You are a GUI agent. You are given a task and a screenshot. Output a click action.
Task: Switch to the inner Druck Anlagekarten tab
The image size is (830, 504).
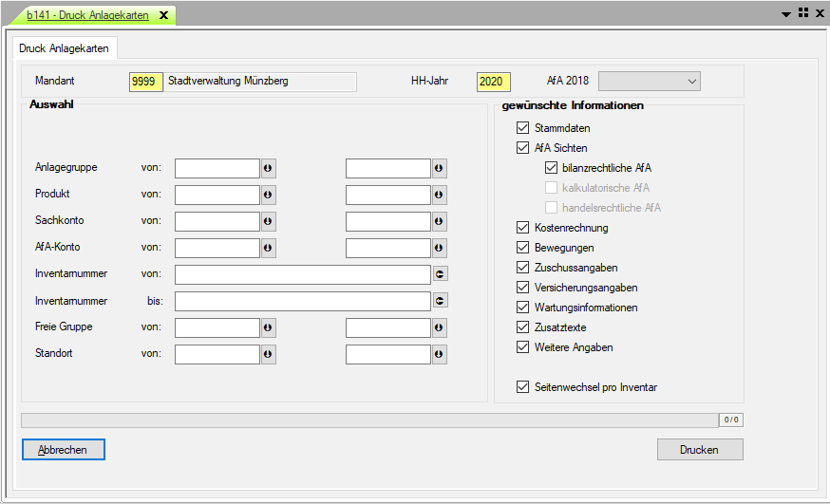click(64, 48)
